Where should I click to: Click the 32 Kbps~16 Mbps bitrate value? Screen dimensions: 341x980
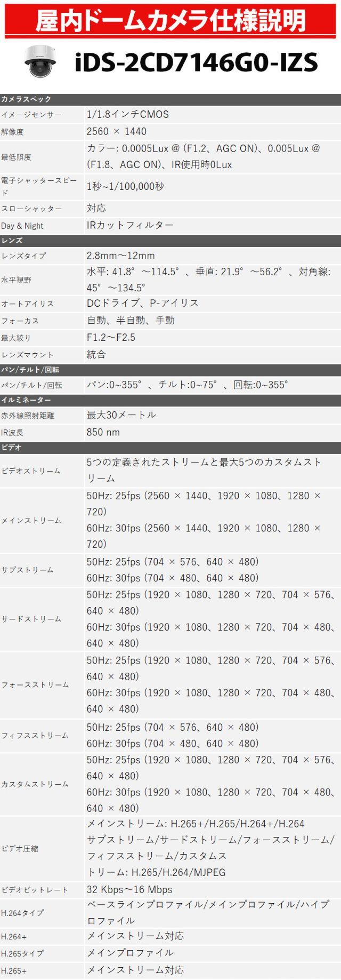[129, 890]
